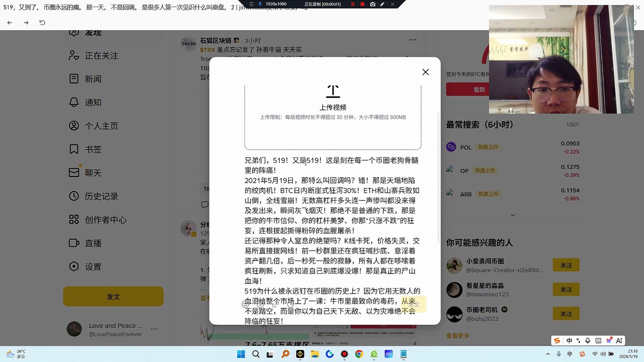Take a screenshot with the recorder camera icon
This screenshot has width=644, height=362.
(x=372, y=4)
